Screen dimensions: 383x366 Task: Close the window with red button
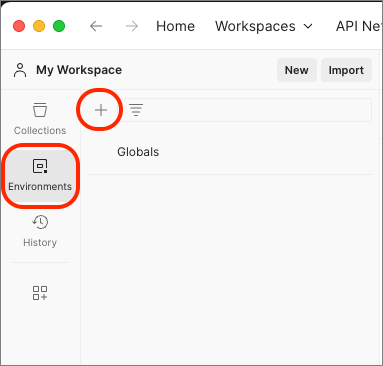pos(19,26)
